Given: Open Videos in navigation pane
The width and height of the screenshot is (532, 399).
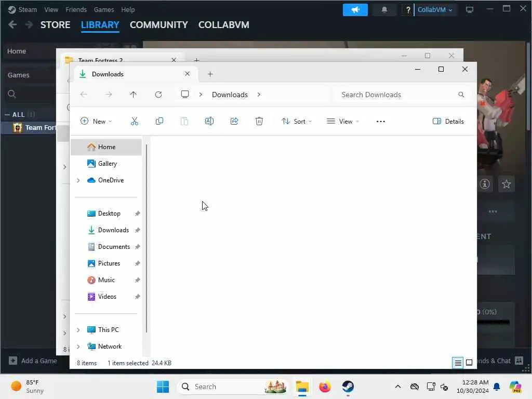Looking at the screenshot, I should [x=106, y=297].
